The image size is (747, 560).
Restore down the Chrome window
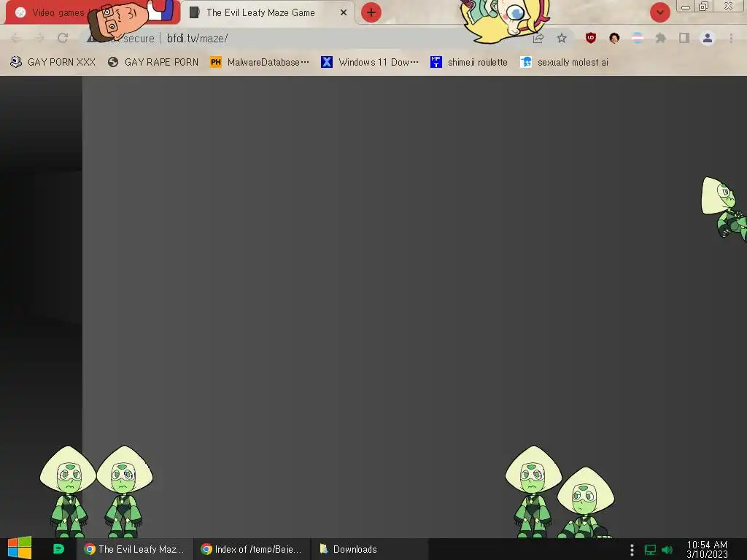click(x=704, y=7)
